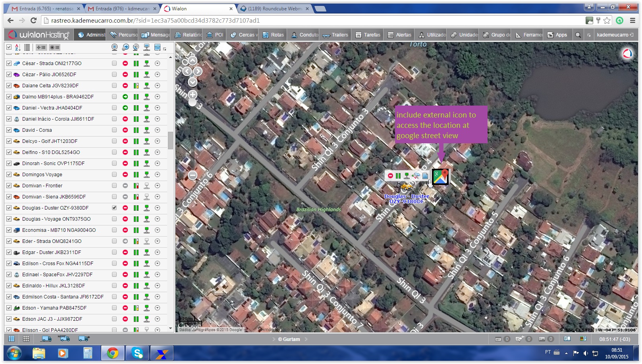Switch to the Alertas tab
The image size is (642, 364).
(399, 35)
